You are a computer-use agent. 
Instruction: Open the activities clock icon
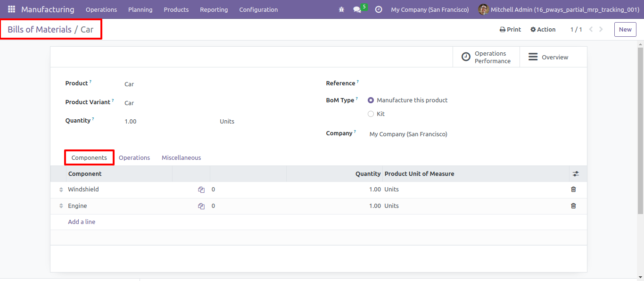click(x=378, y=9)
